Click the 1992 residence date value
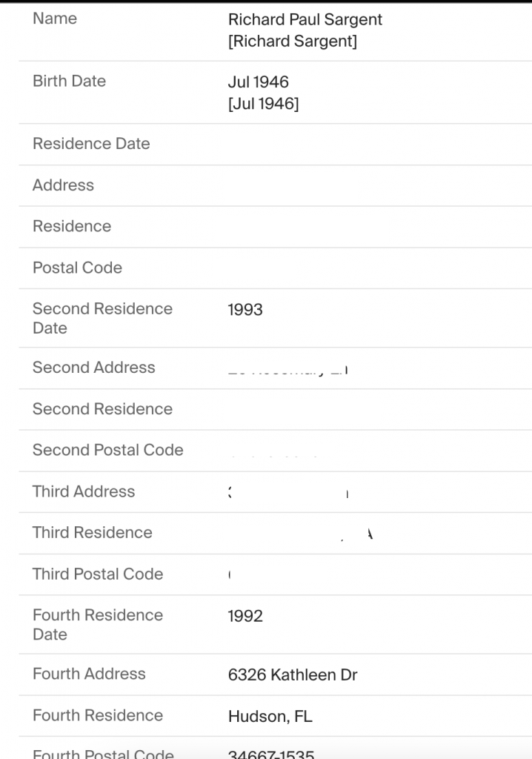The image size is (532, 759). click(x=245, y=617)
